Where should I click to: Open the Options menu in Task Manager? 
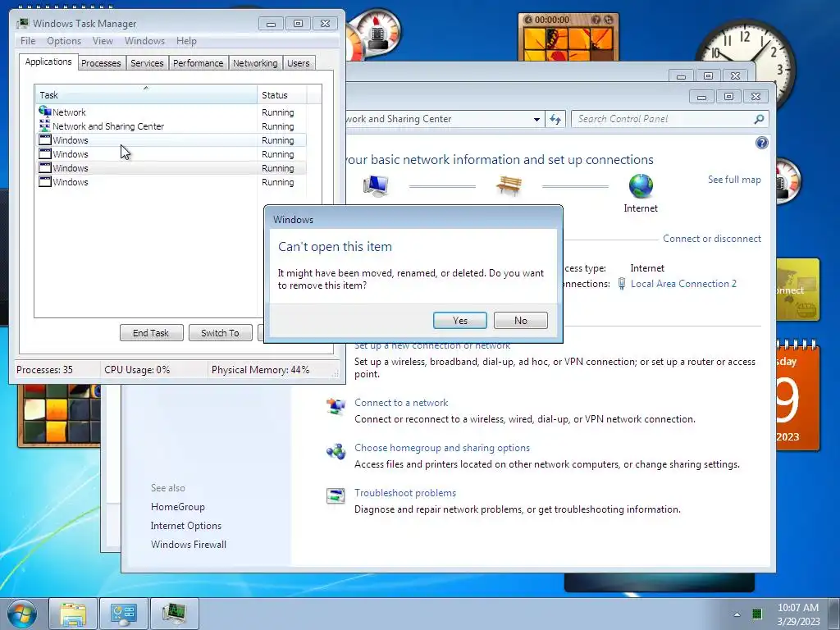pos(64,41)
